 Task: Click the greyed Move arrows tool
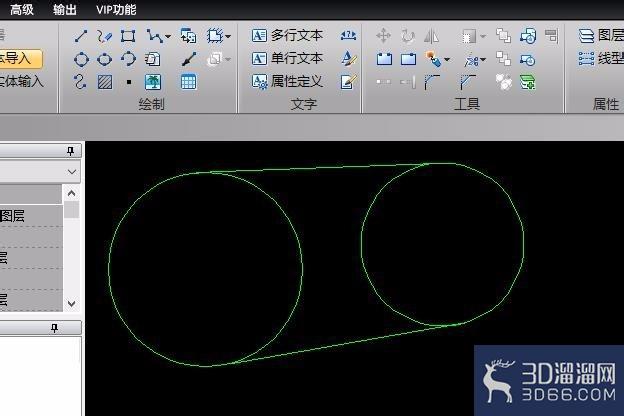(x=383, y=36)
